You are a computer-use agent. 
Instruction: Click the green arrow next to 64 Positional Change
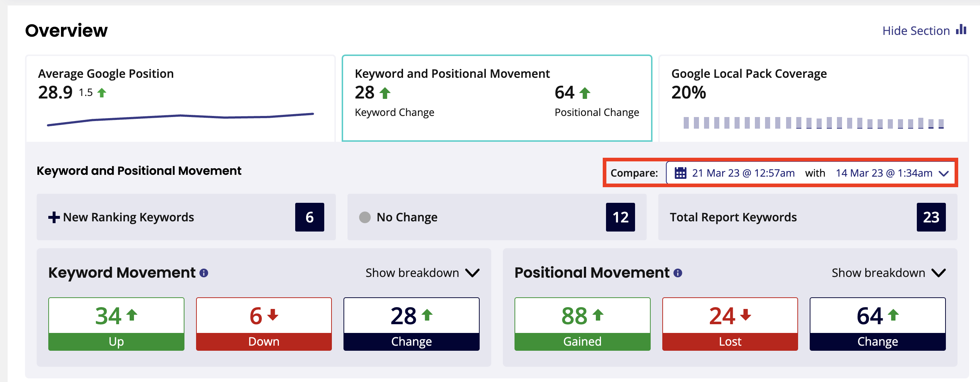coord(585,93)
